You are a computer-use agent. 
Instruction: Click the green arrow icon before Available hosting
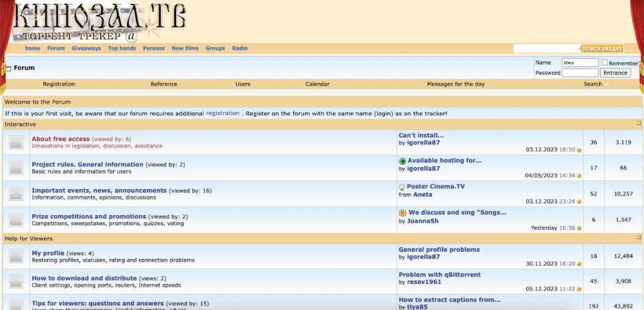pyautogui.click(x=402, y=161)
